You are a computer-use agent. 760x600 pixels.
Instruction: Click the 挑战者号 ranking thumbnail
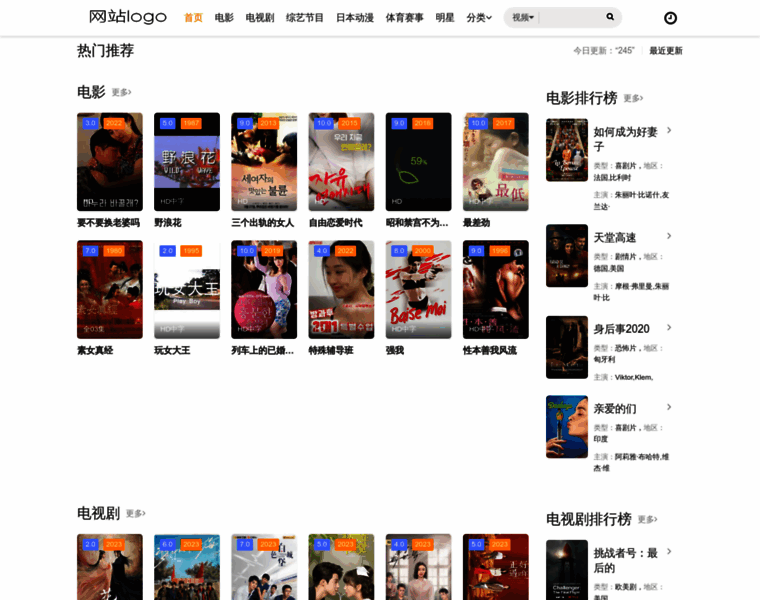click(x=567, y=570)
